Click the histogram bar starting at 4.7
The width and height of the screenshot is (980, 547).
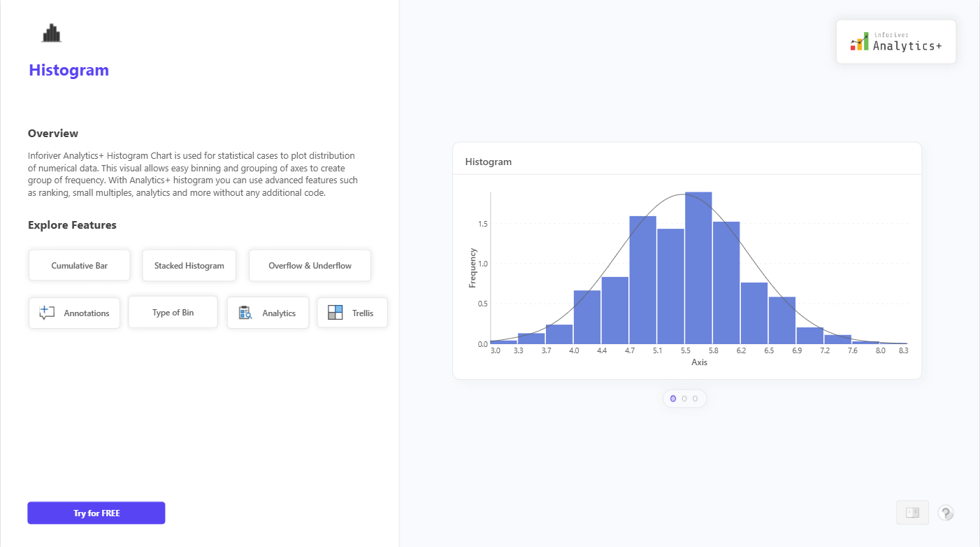(642, 280)
